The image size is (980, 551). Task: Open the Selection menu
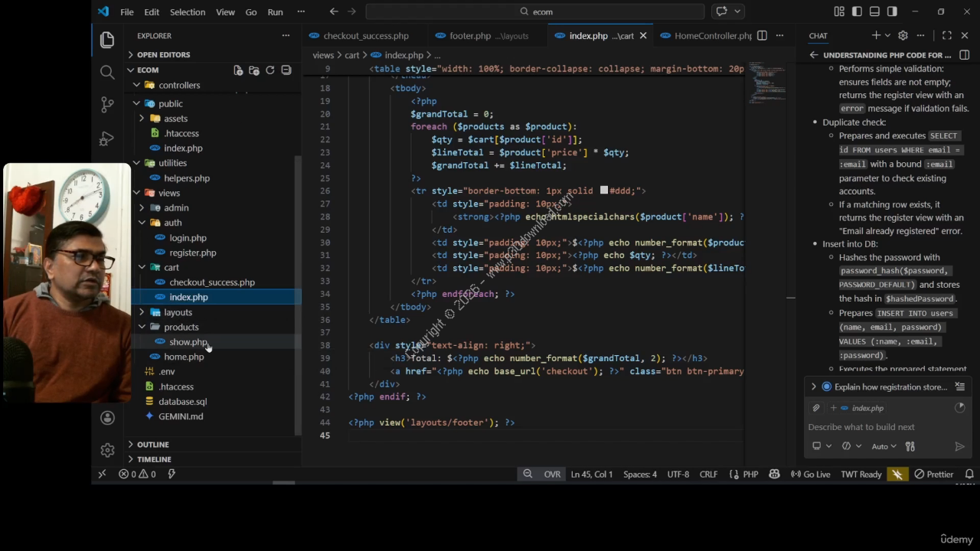187,11
